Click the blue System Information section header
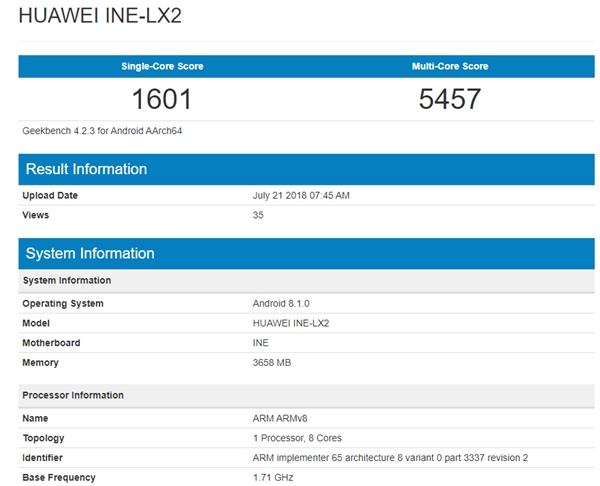Image resolution: width=600 pixels, height=486 pixels. [90, 253]
